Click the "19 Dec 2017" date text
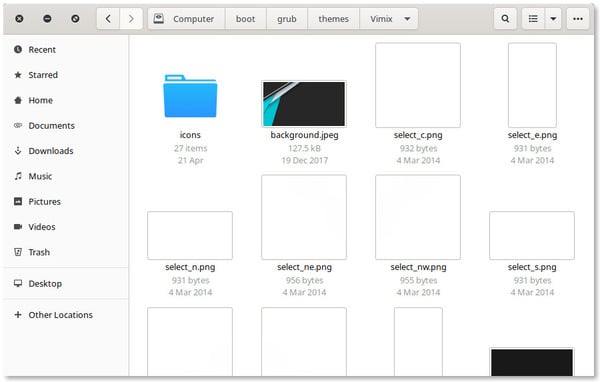This screenshot has width=600, height=382. pyautogui.click(x=305, y=160)
